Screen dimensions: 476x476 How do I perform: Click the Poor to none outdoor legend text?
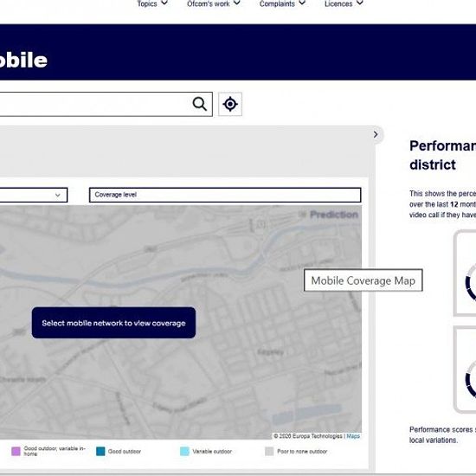pos(302,452)
